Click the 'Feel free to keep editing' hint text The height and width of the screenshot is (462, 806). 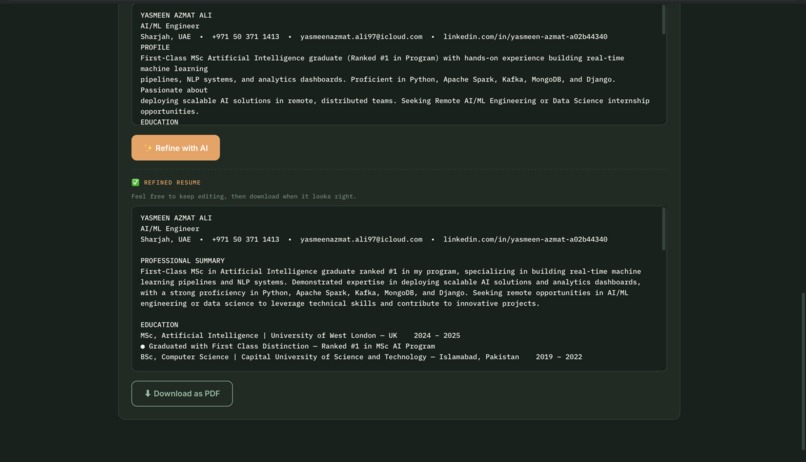(244, 196)
